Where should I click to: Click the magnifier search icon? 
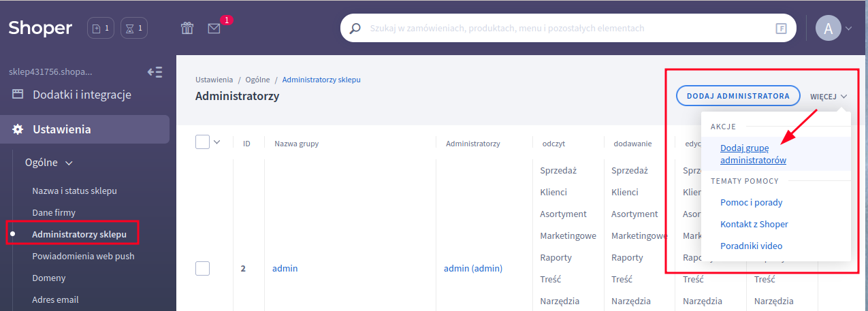point(355,29)
